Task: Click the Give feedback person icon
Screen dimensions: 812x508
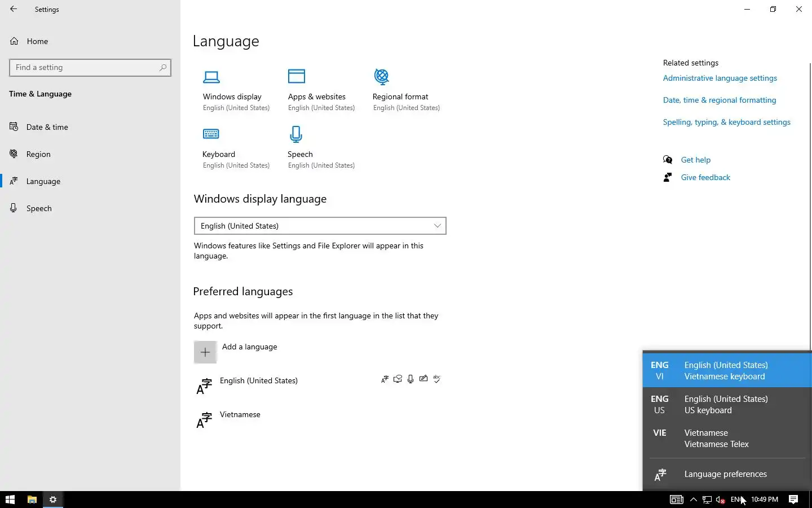Action: pos(668,177)
